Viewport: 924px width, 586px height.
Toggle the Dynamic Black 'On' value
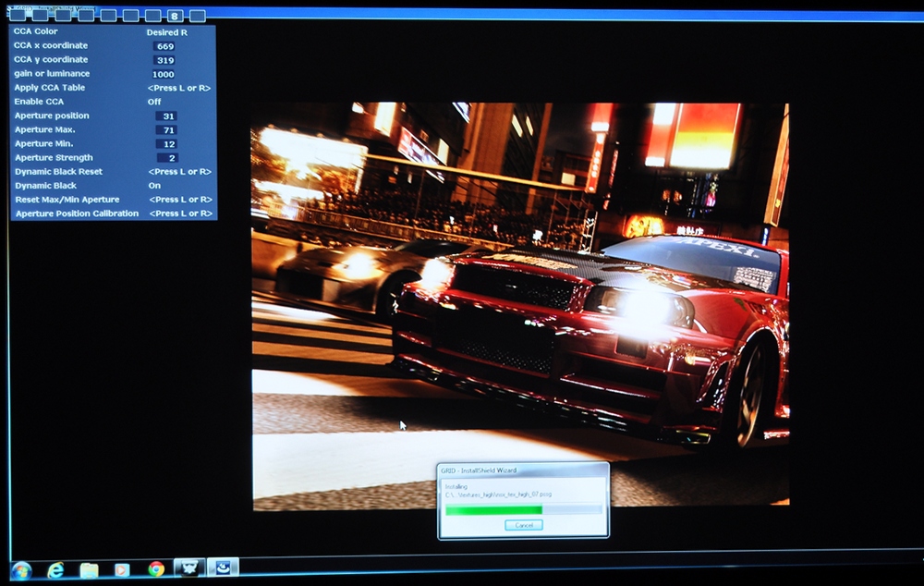click(x=154, y=185)
